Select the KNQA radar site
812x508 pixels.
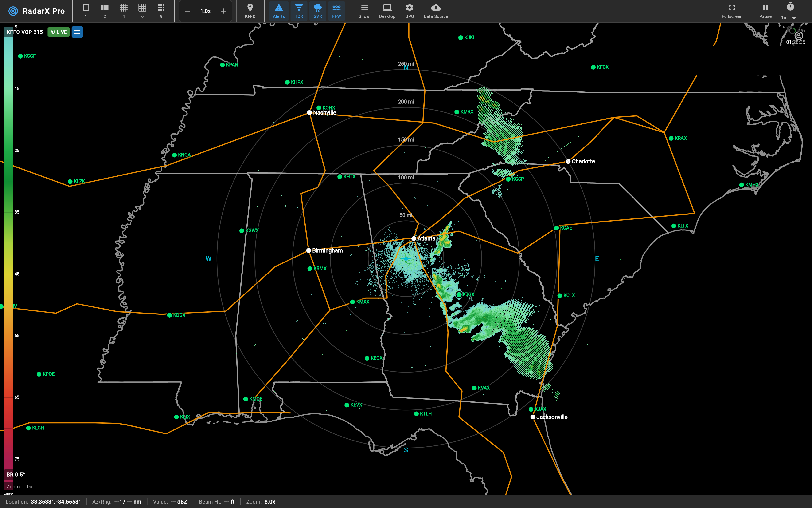tap(175, 155)
